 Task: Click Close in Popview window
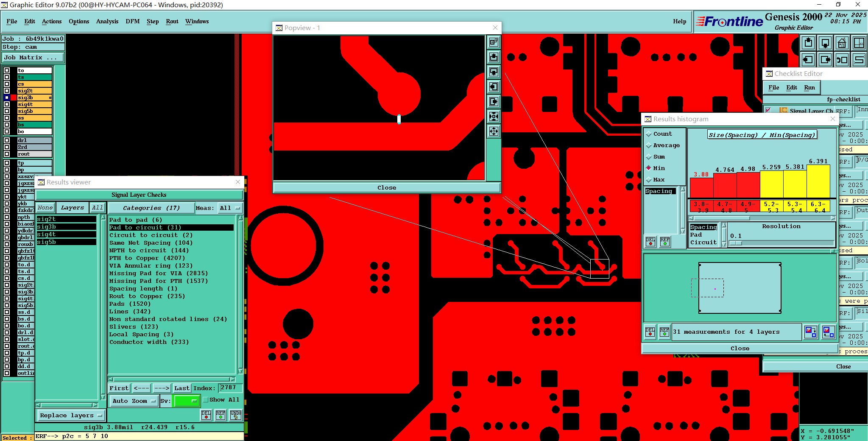[387, 187]
